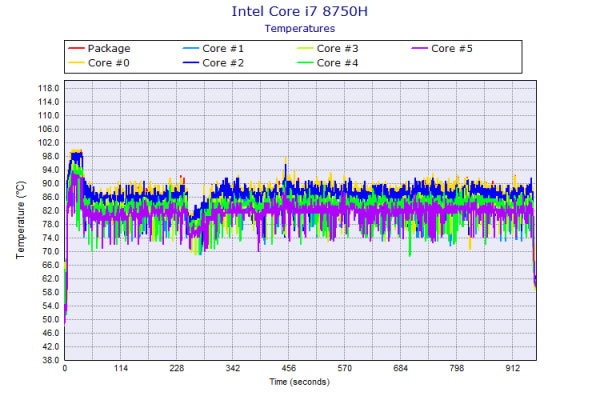Viewport: 600px width, 400px height.
Task: Click the red Package legend line
Action: [x=76, y=48]
